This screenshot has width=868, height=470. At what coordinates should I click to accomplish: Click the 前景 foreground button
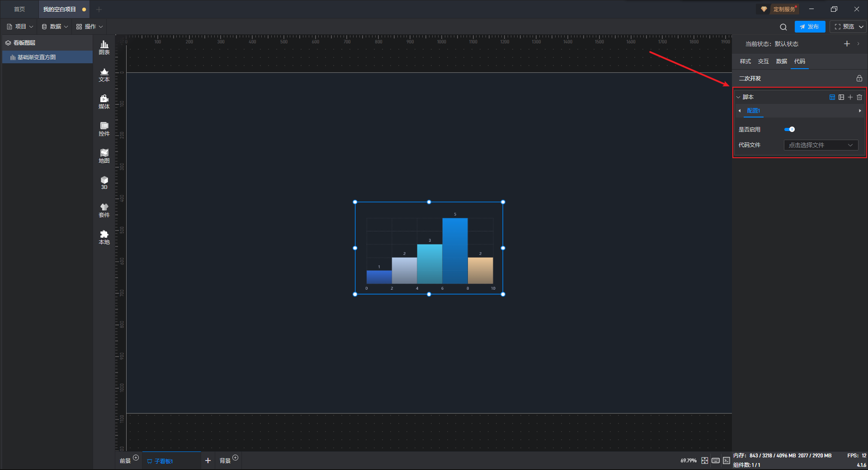point(125,461)
